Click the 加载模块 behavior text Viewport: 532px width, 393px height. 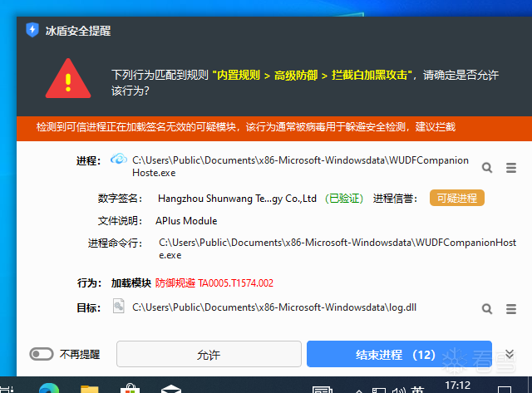[x=131, y=282]
